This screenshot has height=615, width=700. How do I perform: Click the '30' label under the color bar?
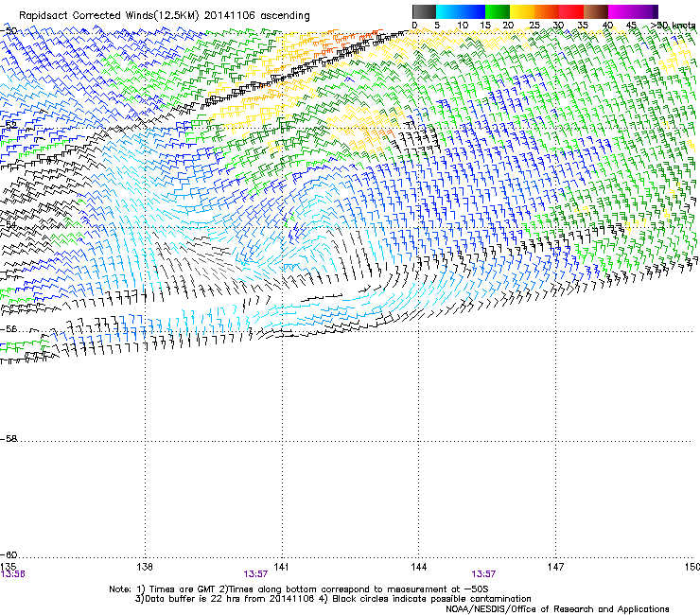pos(558,26)
